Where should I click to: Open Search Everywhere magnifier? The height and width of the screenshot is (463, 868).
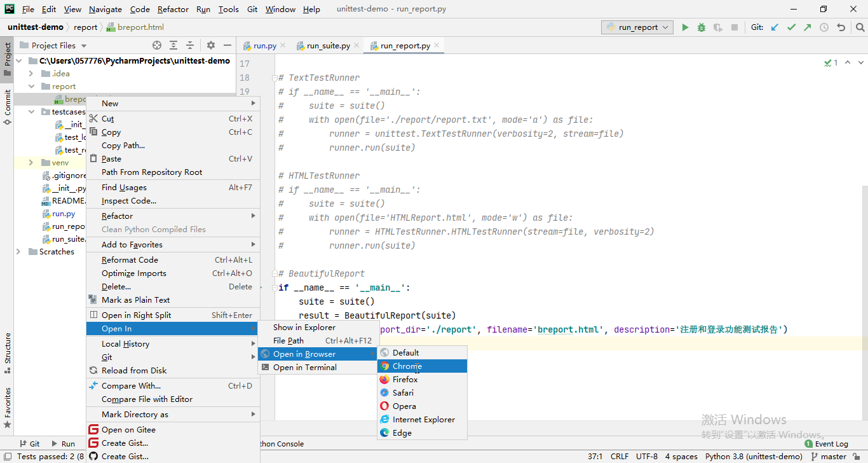click(x=859, y=27)
